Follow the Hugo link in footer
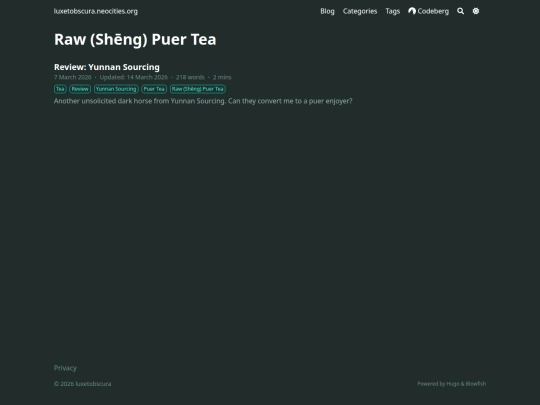 453,384
